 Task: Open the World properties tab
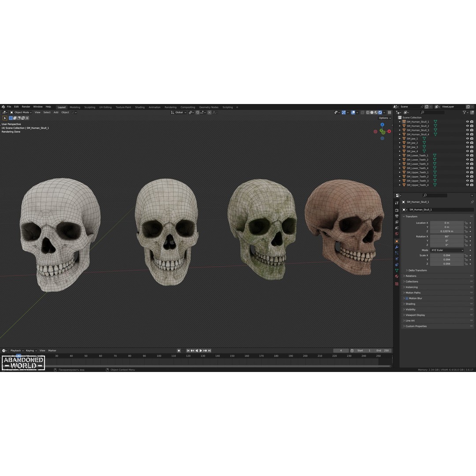click(x=397, y=234)
